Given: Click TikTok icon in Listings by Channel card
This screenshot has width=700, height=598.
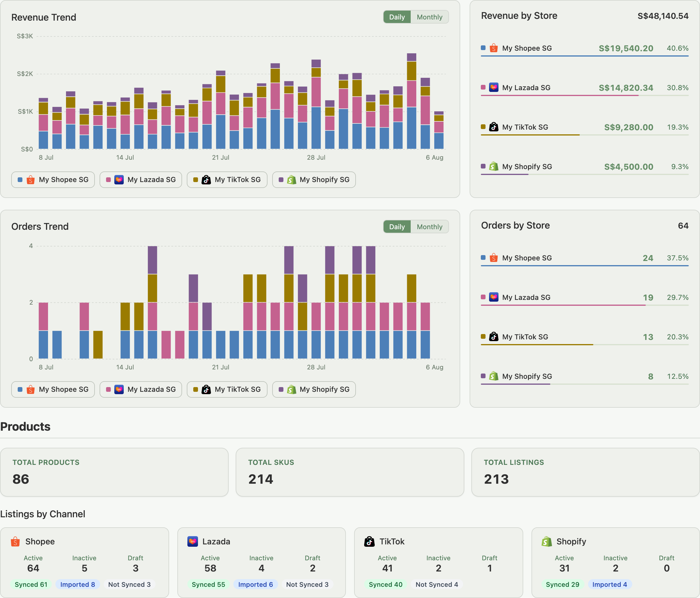Looking at the screenshot, I should (369, 541).
